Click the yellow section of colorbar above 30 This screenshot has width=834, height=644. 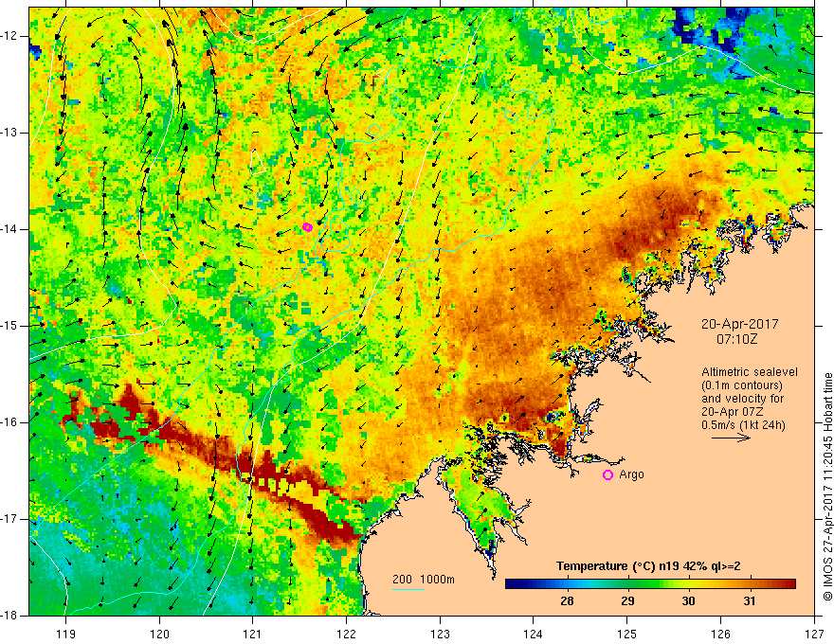[x=688, y=584]
